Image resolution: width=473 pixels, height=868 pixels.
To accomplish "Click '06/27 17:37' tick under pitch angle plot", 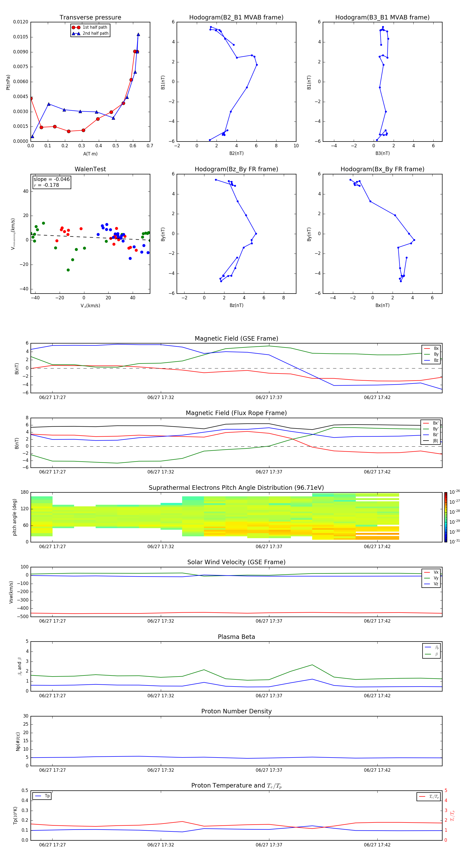I will pos(269,547).
